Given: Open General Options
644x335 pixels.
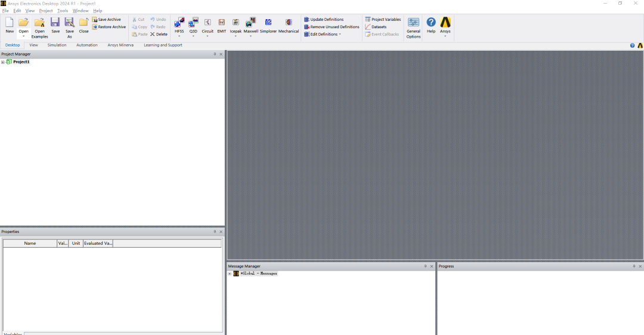Looking at the screenshot, I should (413, 27).
